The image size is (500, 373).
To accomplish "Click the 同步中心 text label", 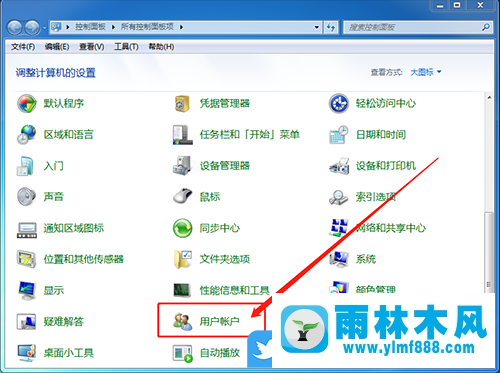I will [219, 228].
